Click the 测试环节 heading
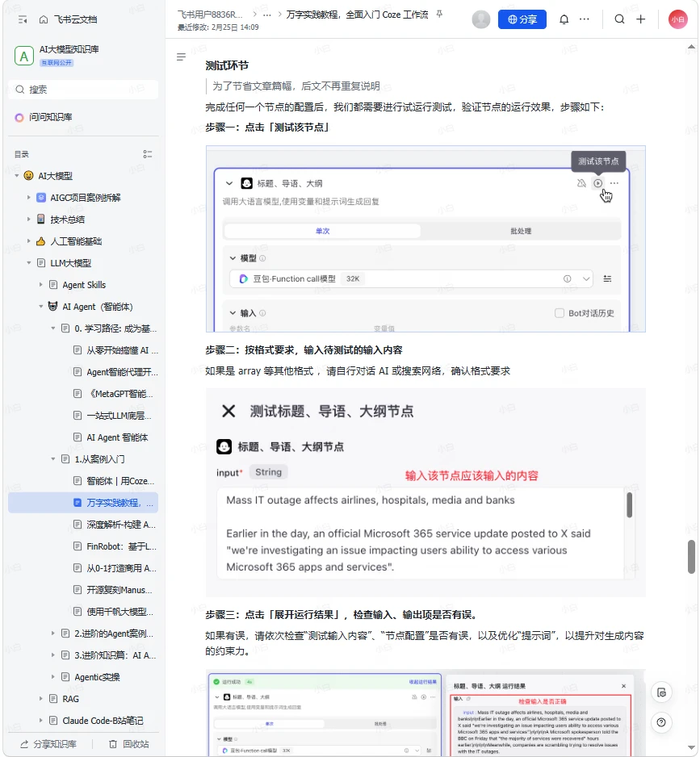This screenshot has height=757, width=700. [227, 65]
